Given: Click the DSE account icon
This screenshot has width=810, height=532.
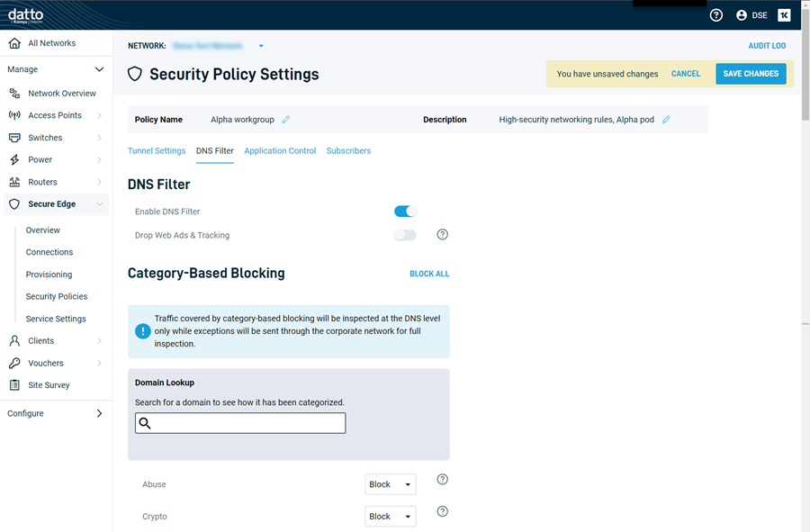Looking at the screenshot, I should pyautogui.click(x=740, y=14).
